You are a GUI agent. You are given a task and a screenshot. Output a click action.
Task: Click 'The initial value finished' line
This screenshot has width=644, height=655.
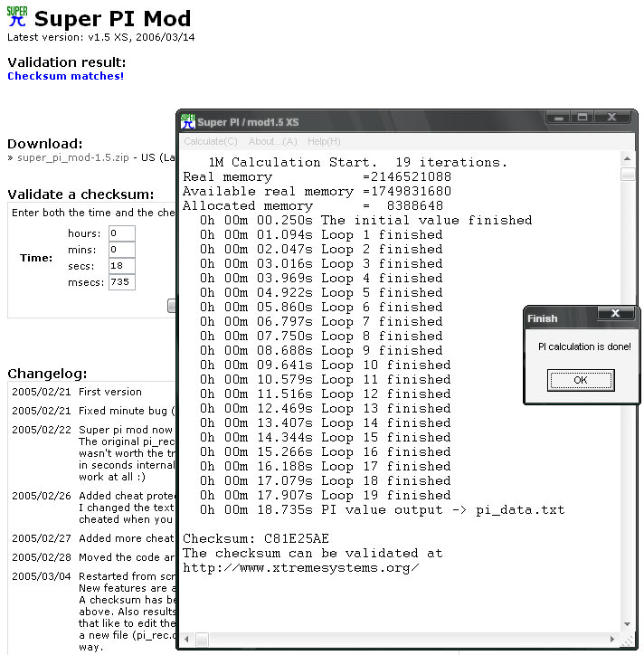[x=365, y=220]
